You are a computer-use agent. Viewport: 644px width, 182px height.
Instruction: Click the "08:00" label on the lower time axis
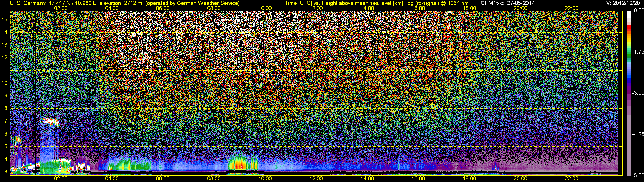point(214,179)
